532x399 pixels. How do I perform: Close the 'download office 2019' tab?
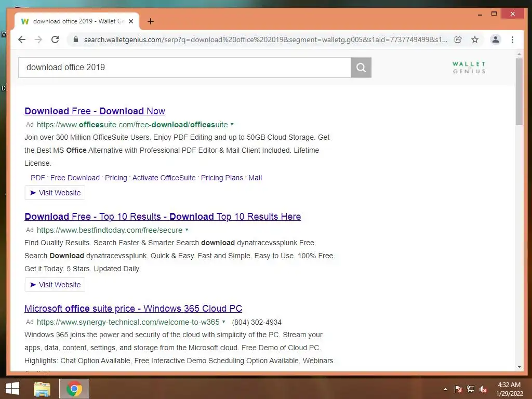point(131,21)
